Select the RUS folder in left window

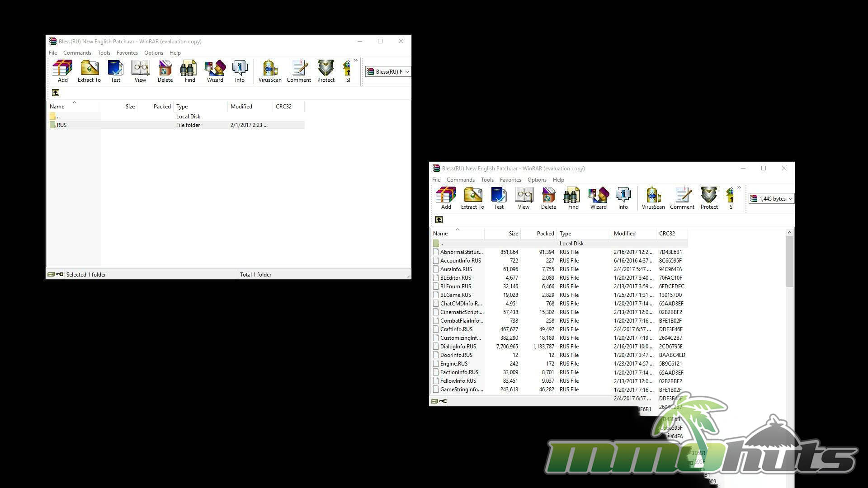point(62,125)
